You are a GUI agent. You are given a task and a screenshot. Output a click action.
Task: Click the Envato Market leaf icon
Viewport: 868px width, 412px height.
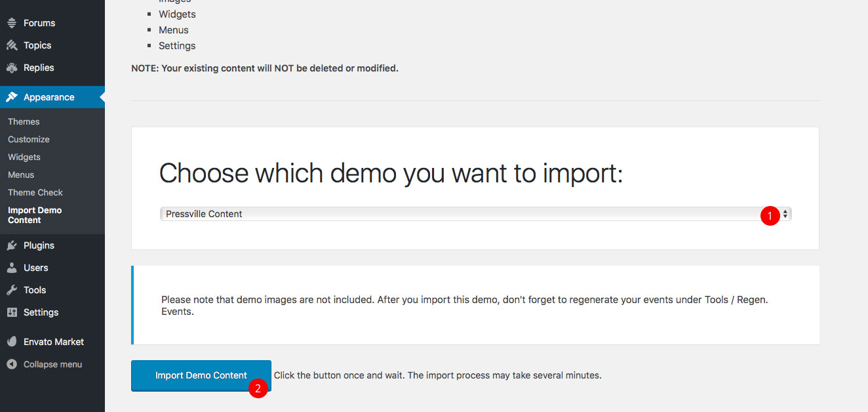pos(12,342)
